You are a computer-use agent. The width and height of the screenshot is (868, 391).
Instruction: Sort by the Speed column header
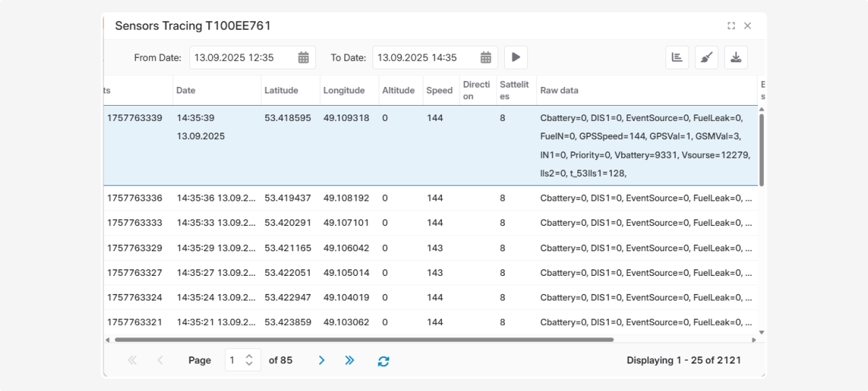pos(439,91)
